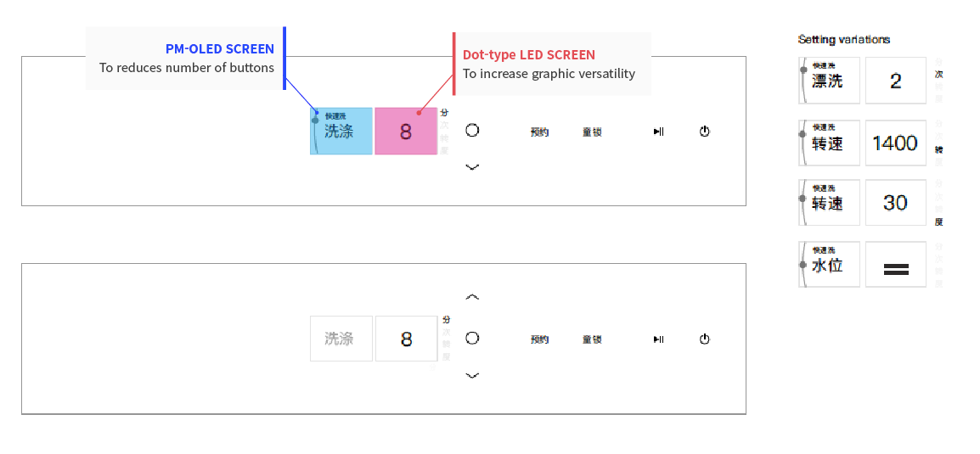Image resolution: width=980 pixels, height=454 pixels.
Task: Tap the power icon on upper panel
Action: tap(704, 132)
